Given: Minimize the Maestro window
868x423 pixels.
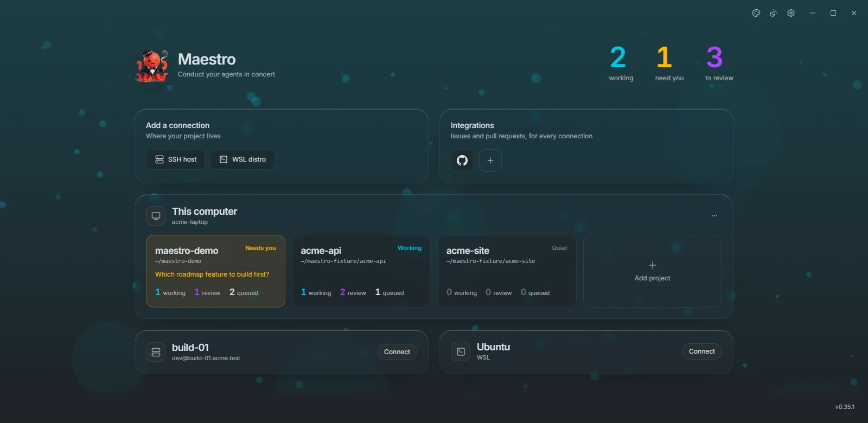Looking at the screenshot, I should 813,13.
